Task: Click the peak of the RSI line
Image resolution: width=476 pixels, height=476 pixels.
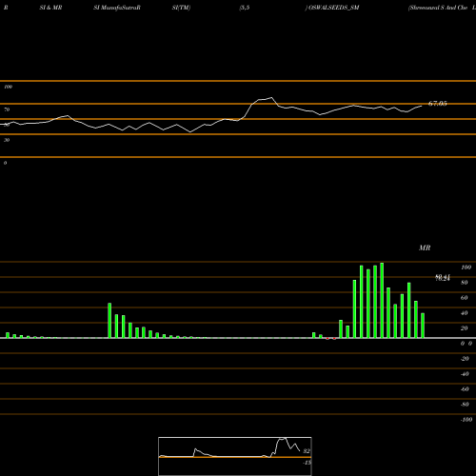Action: (x=271, y=97)
